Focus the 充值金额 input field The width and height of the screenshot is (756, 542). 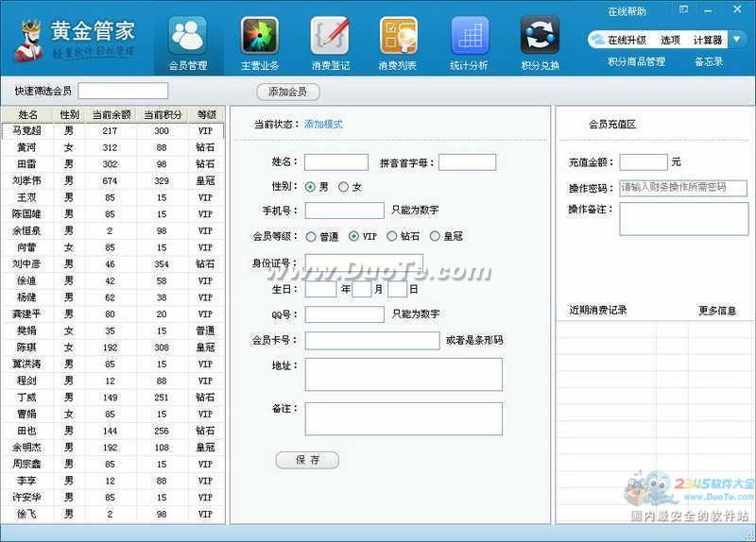pyautogui.click(x=644, y=162)
